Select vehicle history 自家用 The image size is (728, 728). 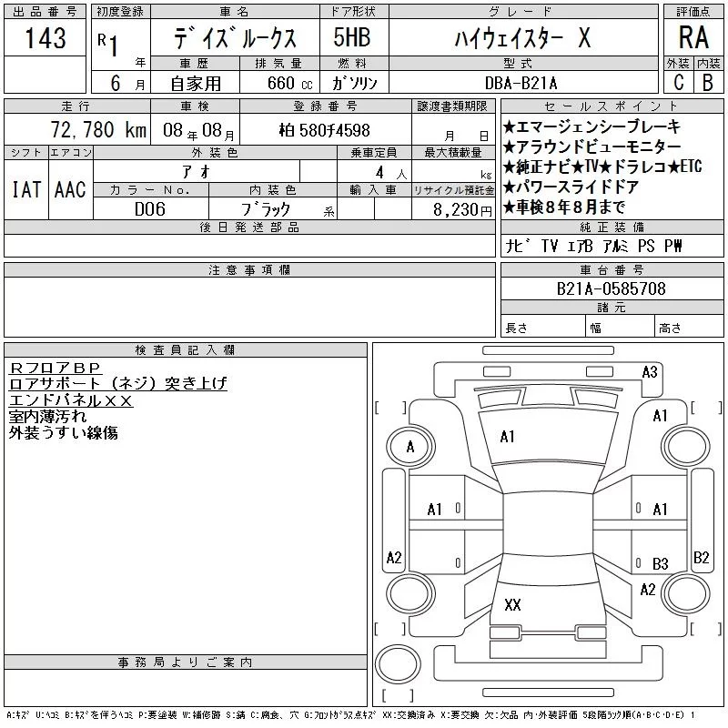(196, 83)
